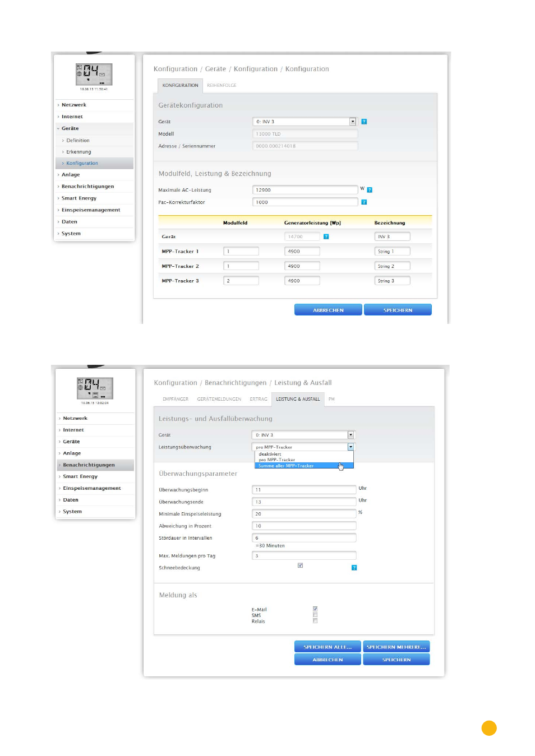Open the Leistungsüberwachung dropdown arrow

(x=350, y=447)
